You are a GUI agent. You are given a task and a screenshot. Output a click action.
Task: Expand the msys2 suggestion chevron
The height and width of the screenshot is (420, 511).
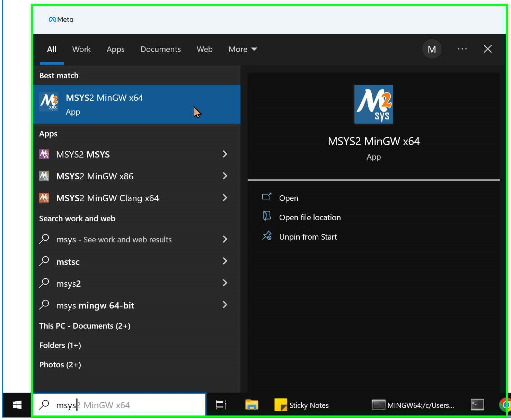pyautogui.click(x=225, y=283)
